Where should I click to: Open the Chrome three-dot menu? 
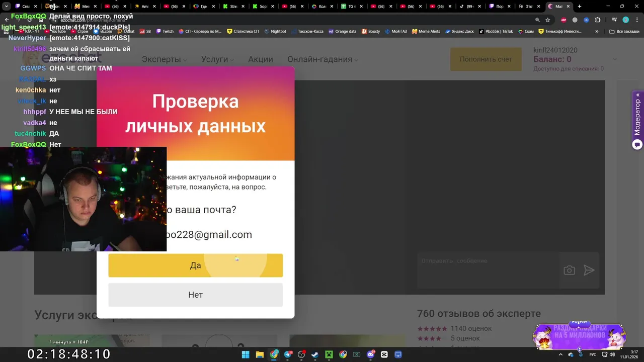[x=636, y=20]
